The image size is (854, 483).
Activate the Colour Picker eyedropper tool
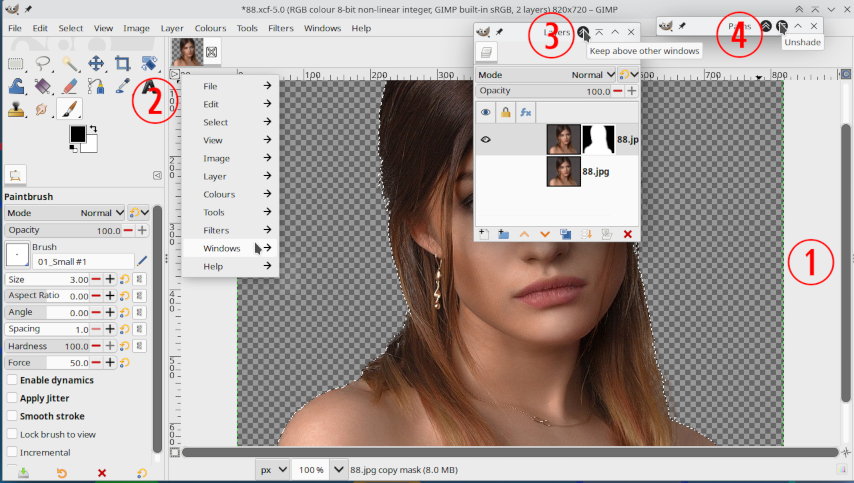tap(122, 87)
